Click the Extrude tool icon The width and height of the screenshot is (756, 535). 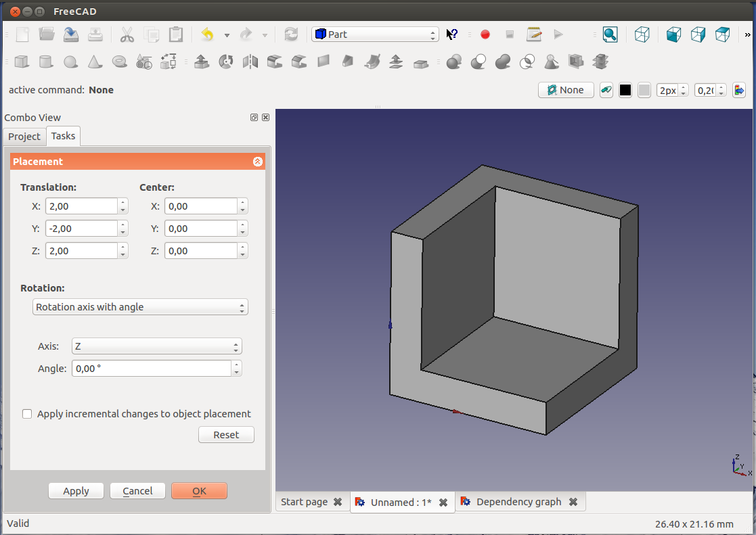[x=201, y=62]
